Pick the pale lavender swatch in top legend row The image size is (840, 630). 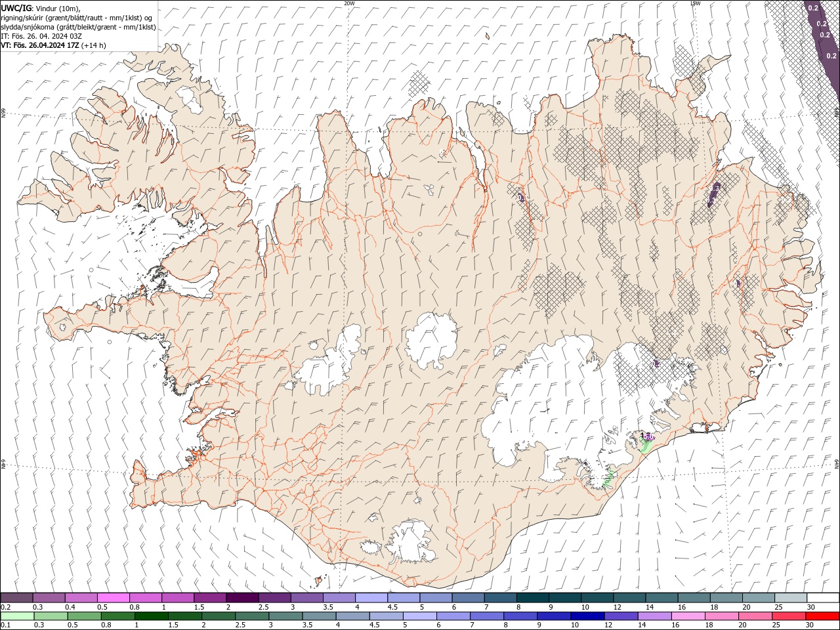click(371, 597)
